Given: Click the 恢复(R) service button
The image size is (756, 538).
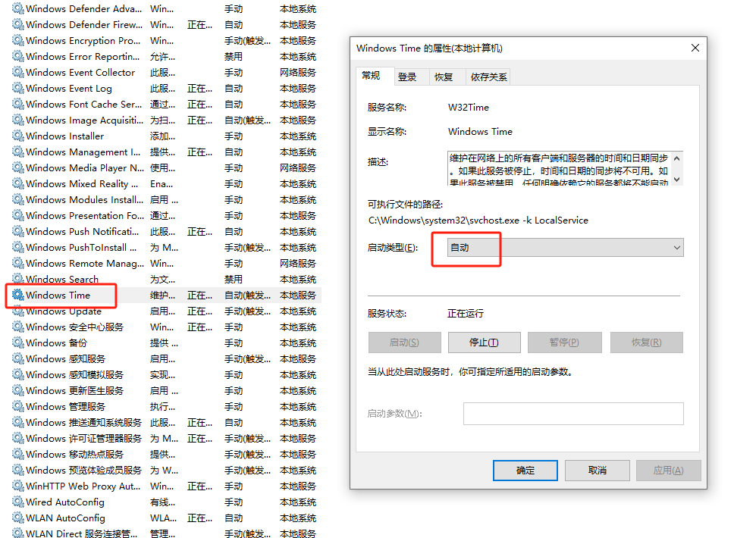Looking at the screenshot, I should pos(647,343).
